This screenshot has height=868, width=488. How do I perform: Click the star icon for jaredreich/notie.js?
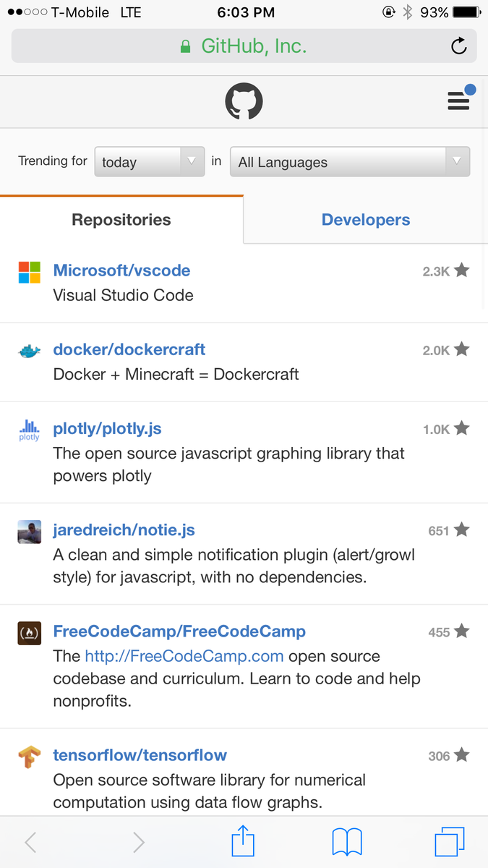point(462,529)
